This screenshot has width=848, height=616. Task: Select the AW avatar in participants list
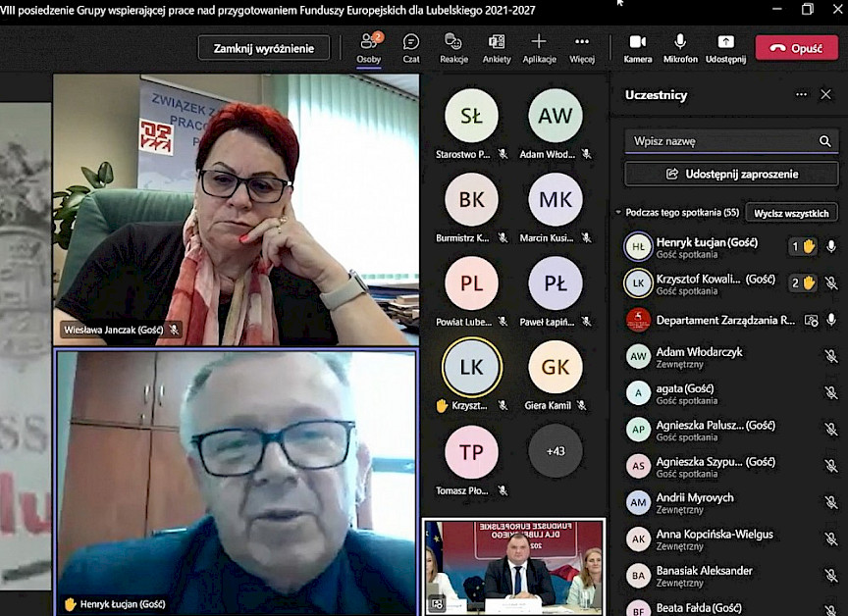tap(638, 357)
